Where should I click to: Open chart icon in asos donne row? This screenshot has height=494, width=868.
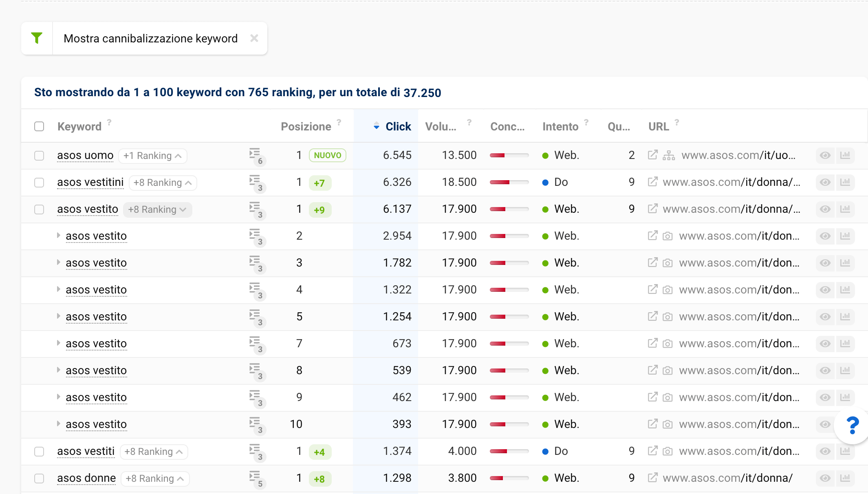point(845,478)
